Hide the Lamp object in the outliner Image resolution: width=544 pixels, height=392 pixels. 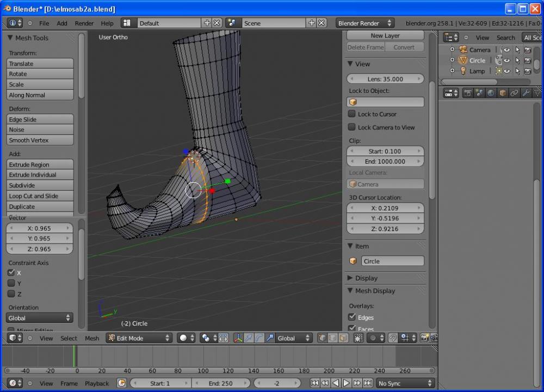(x=507, y=71)
